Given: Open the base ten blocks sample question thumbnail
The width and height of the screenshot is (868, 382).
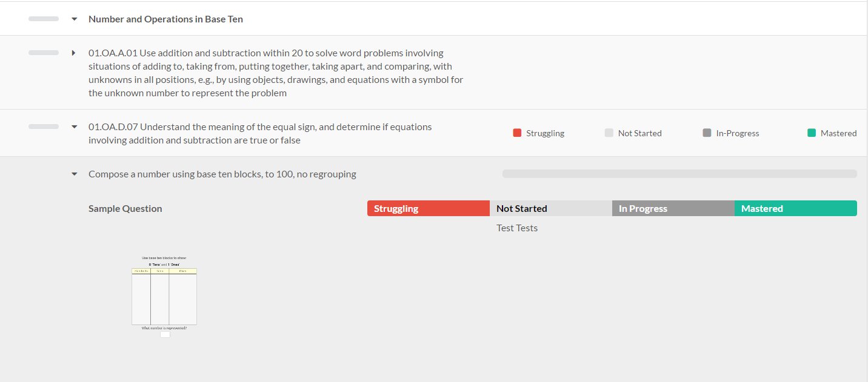Looking at the screenshot, I should [164, 297].
